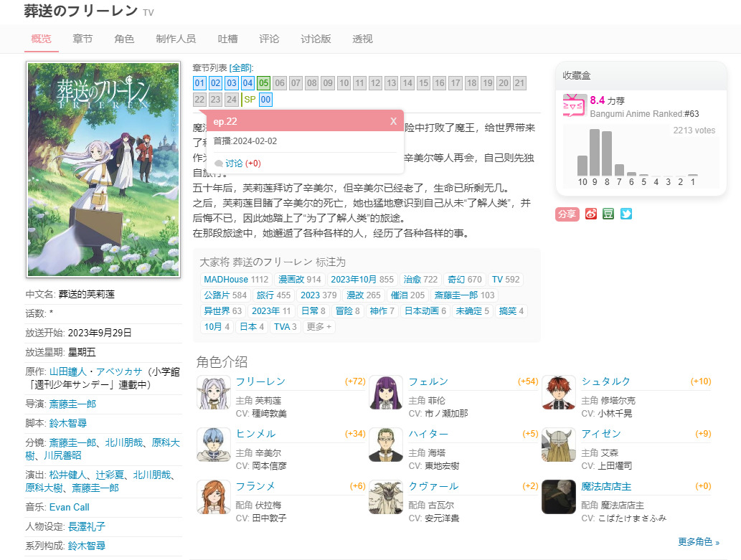Select special episode 00 box
Image resolution: width=741 pixels, height=560 pixels.
click(265, 99)
